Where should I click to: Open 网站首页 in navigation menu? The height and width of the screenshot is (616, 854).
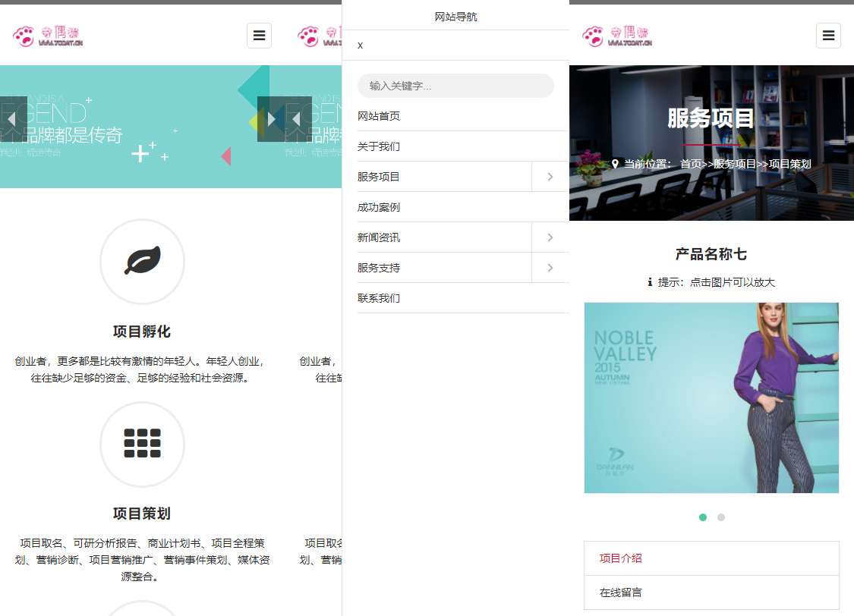coord(463,116)
